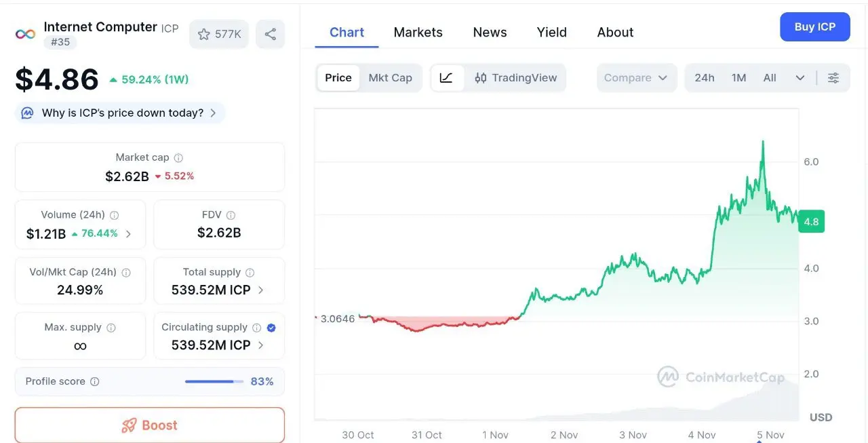Switch chart to Mkt Cap view

coord(390,78)
